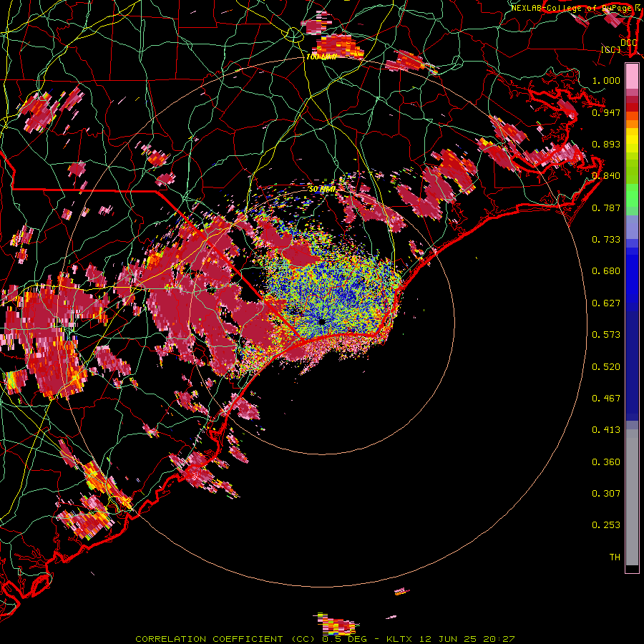Image resolution: width=644 pixels, height=644 pixels.
Task: Click the TH label at scale bottom
Action: 615,557
